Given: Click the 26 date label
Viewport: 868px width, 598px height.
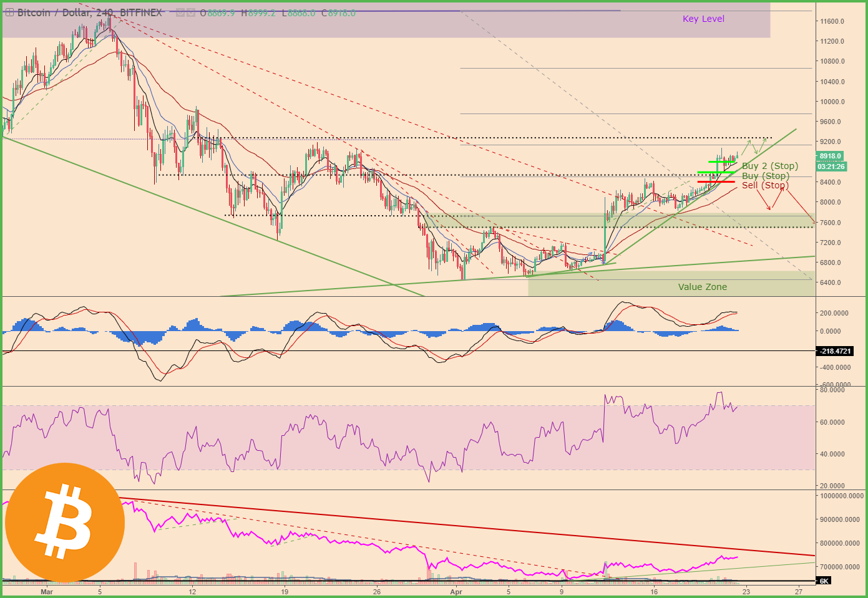Looking at the screenshot, I should click(x=377, y=592).
